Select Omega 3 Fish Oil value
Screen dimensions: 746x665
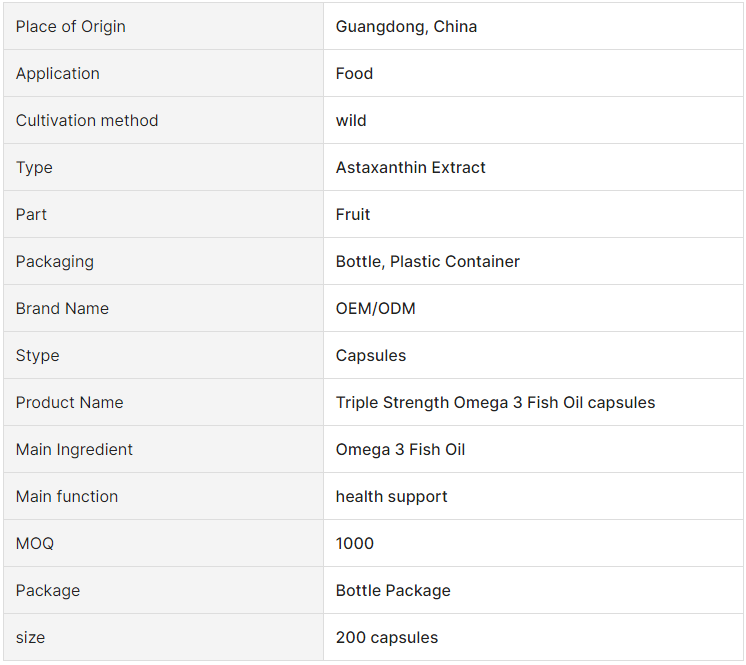point(400,450)
